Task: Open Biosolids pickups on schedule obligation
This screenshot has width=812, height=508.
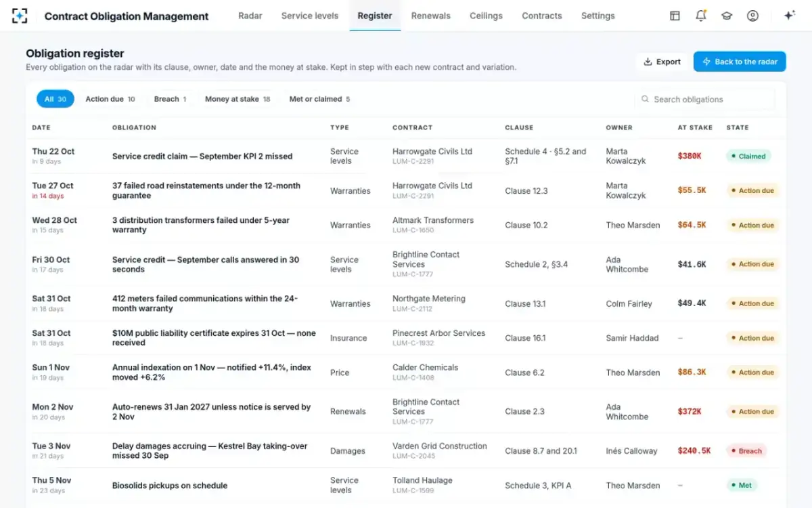Action: tap(406, 485)
